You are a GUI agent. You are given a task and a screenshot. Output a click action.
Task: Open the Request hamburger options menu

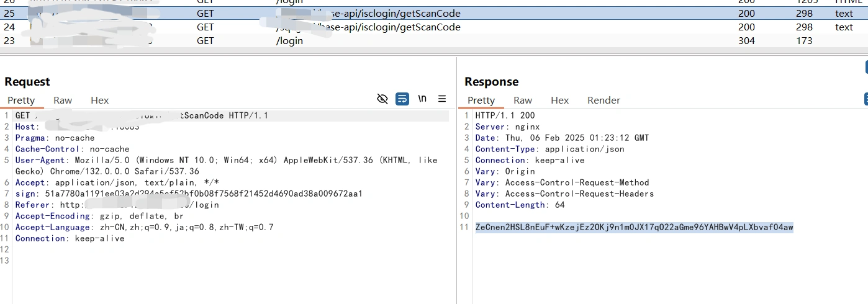tap(442, 99)
